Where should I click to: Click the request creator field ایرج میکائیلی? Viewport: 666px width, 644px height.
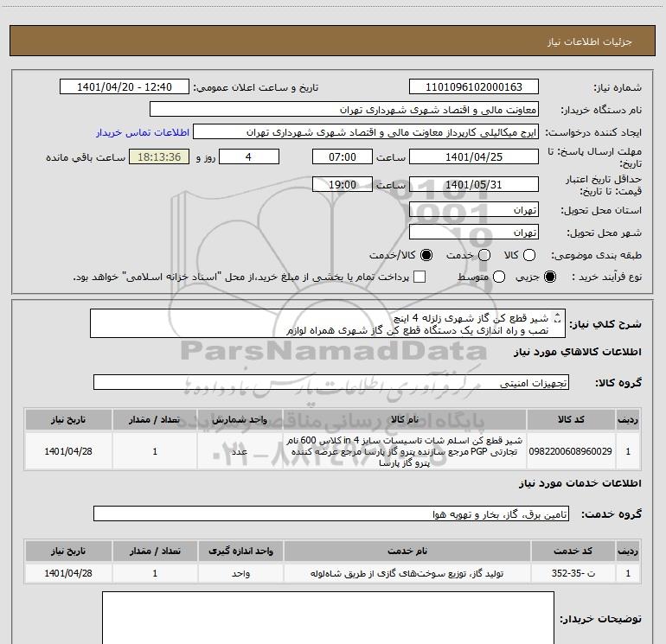(x=366, y=131)
